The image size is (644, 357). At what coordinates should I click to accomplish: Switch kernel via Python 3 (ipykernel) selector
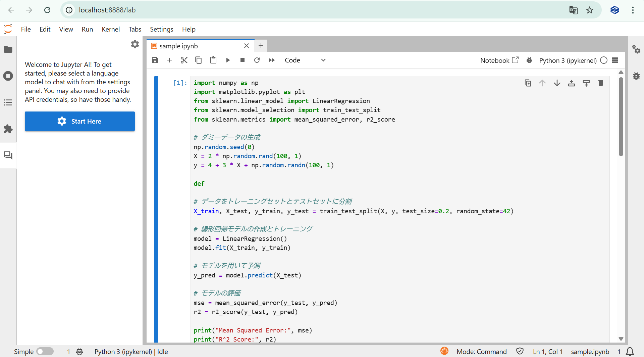(x=568, y=60)
